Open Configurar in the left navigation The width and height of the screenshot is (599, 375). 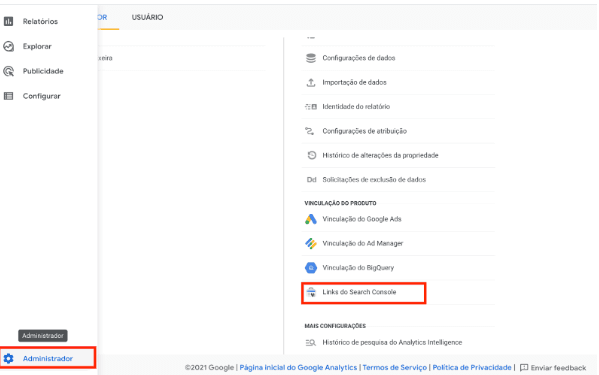[x=42, y=96]
